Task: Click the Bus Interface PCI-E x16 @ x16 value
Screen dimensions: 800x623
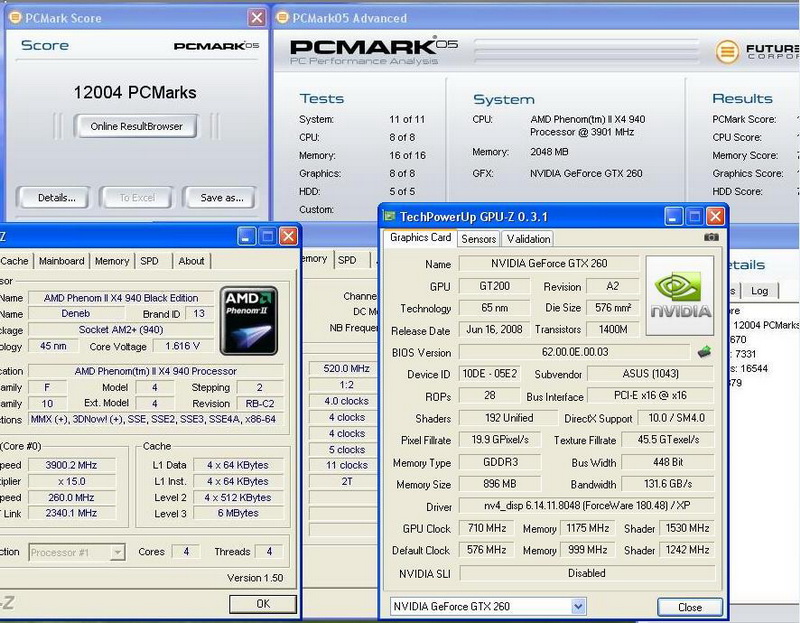Action: coord(651,395)
